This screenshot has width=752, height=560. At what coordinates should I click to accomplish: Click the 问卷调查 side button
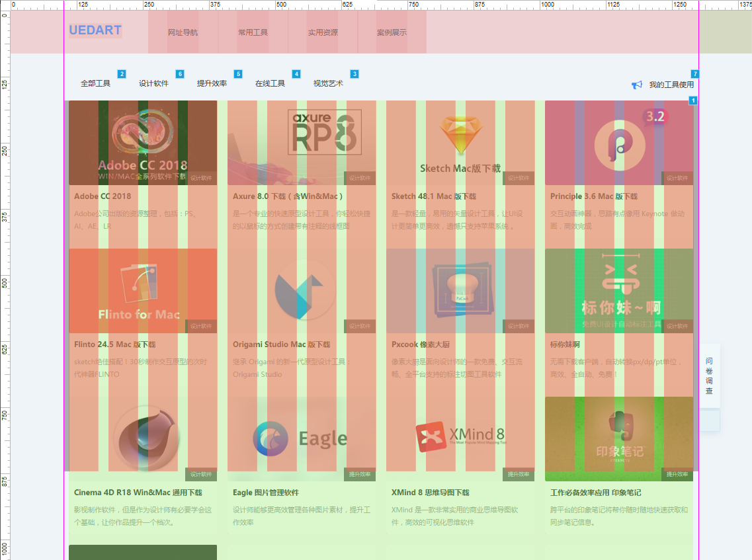click(709, 376)
